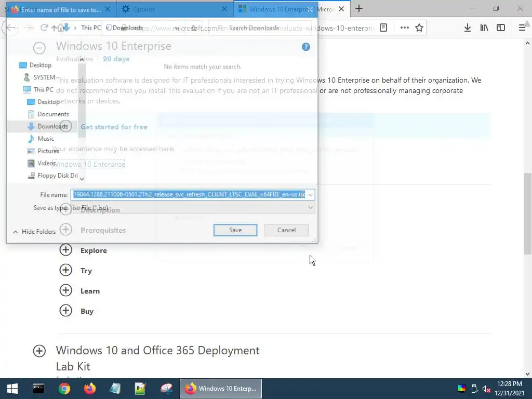Cancel the save dialog

click(x=286, y=230)
